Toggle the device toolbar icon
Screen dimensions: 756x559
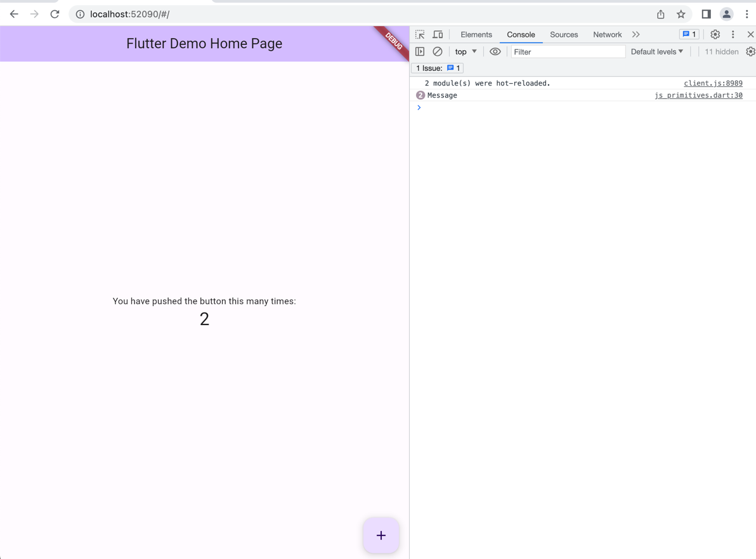pyautogui.click(x=438, y=35)
